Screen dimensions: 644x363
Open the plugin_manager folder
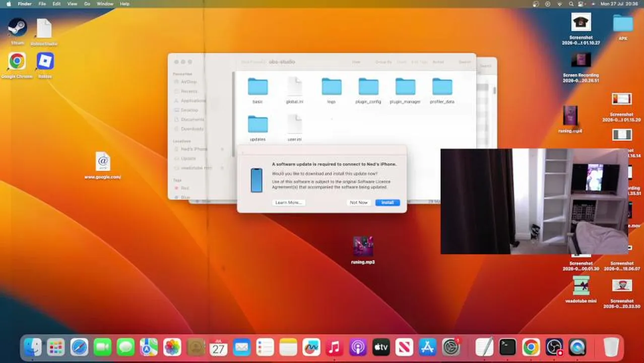(x=405, y=87)
